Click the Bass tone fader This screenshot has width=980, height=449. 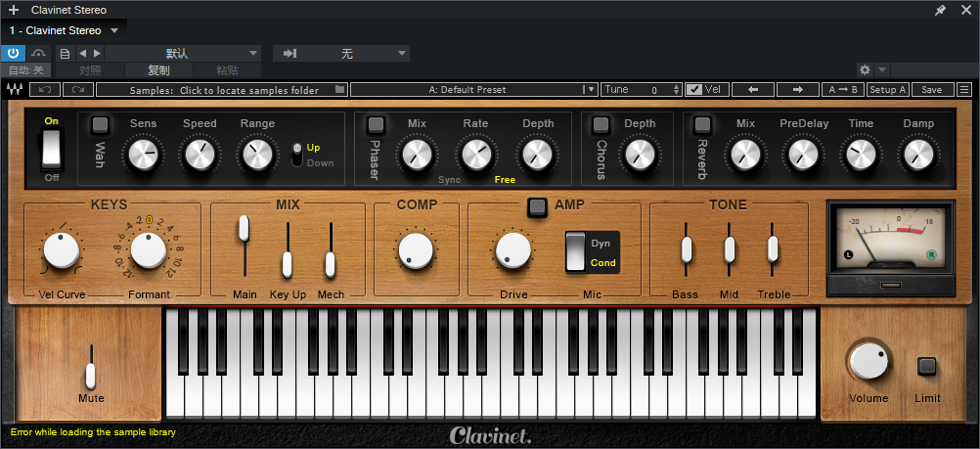click(686, 249)
